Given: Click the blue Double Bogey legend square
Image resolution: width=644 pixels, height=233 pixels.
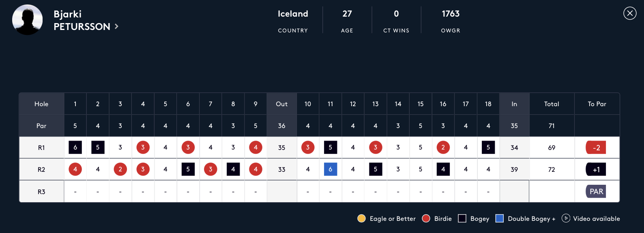Looking at the screenshot, I should [x=500, y=218].
